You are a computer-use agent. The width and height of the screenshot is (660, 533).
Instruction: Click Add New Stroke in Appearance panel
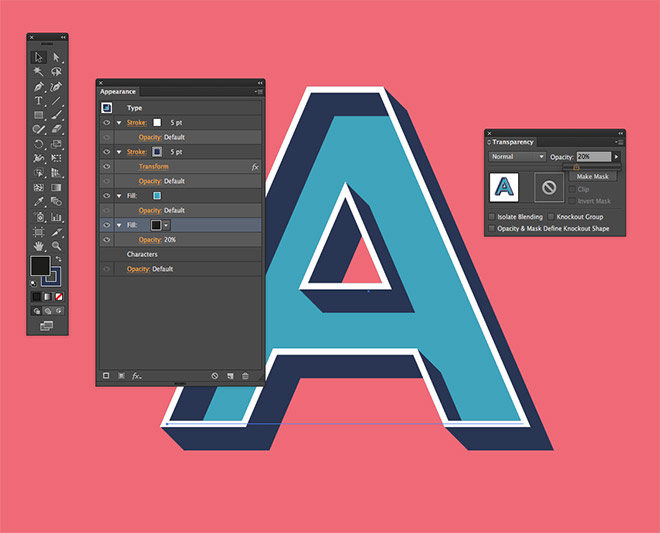pyautogui.click(x=106, y=375)
